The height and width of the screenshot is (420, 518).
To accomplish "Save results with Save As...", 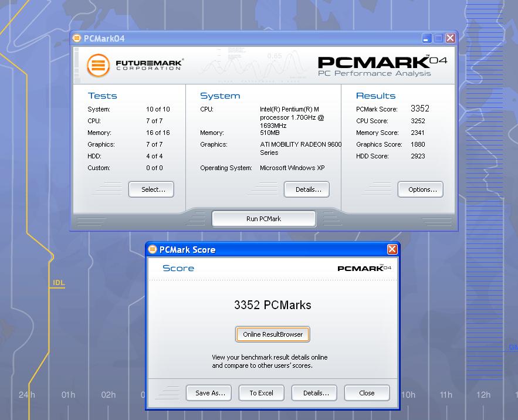I will pos(209,393).
